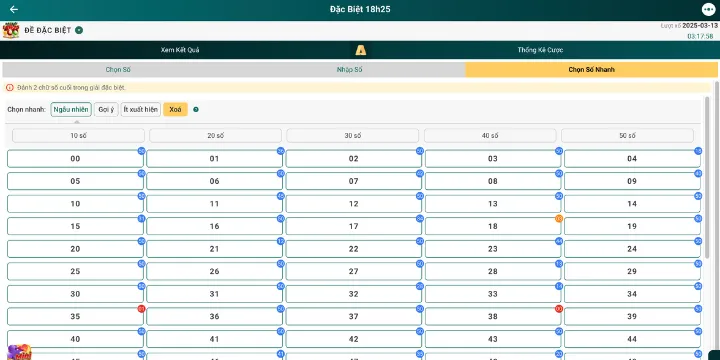Image resolution: width=720 pixels, height=360 pixels.
Task: Choose the Gợi ý quick pick option
Action: (106, 110)
